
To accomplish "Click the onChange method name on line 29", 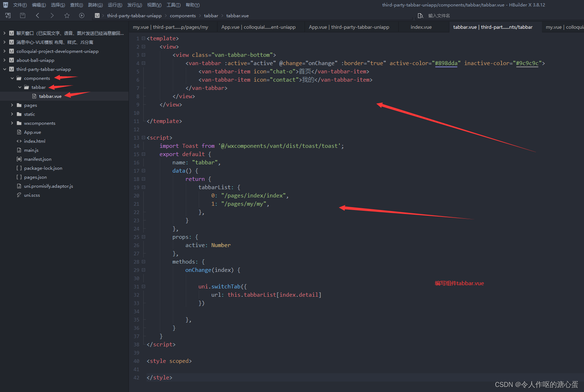I will [198, 270].
